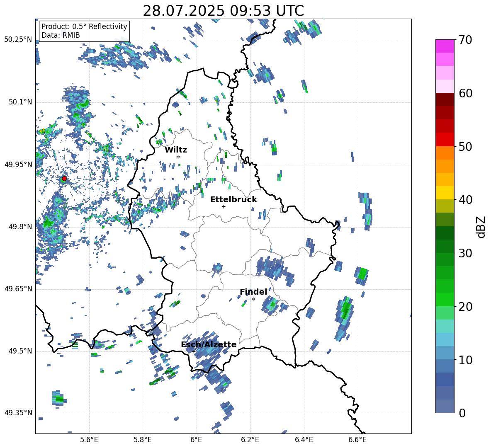
Task: Click the Findel cross marker
Action: (x=253, y=299)
